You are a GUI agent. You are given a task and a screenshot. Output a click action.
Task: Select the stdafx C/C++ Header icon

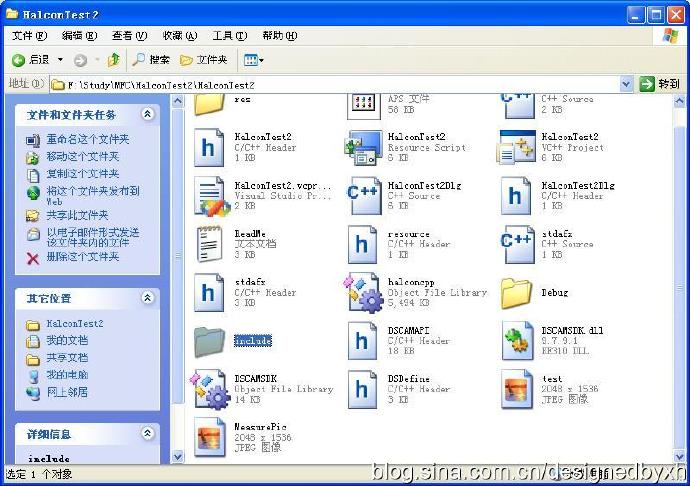tap(209, 292)
